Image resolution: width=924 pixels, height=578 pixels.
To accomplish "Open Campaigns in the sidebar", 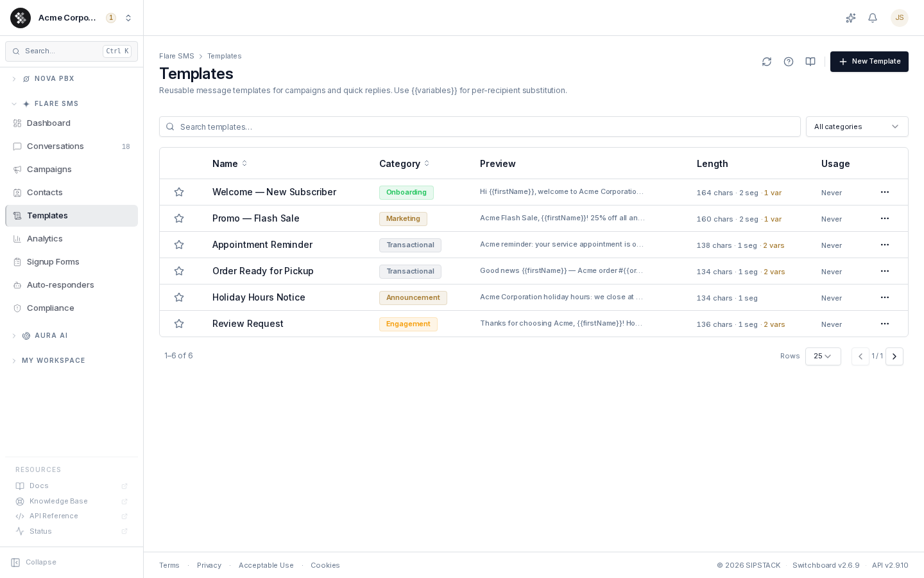I will click(71, 170).
